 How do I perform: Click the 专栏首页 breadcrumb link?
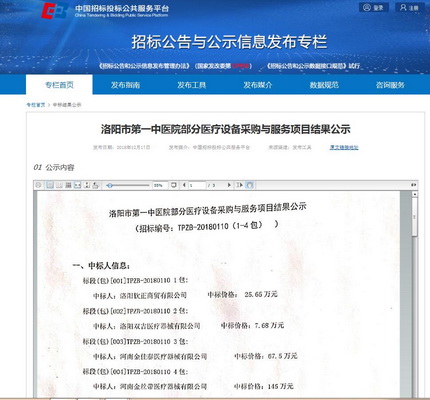(x=36, y=105)
